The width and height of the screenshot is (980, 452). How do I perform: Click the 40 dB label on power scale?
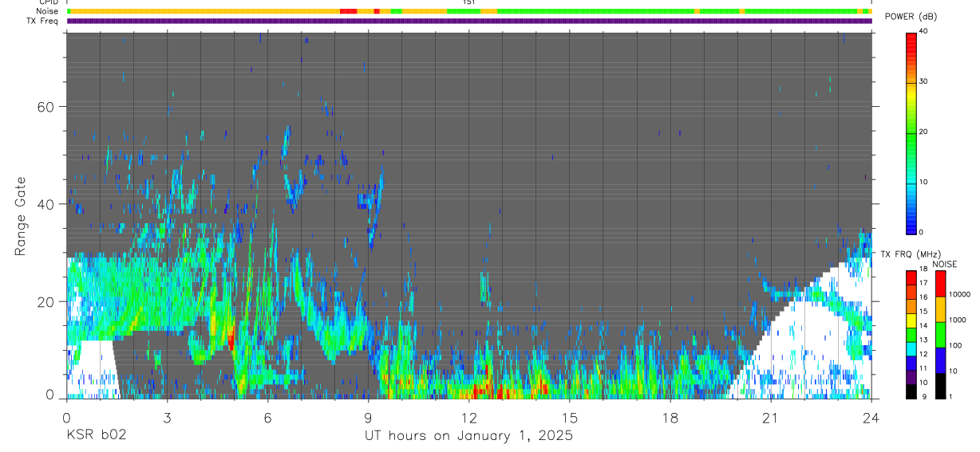(x=924, y=32)
